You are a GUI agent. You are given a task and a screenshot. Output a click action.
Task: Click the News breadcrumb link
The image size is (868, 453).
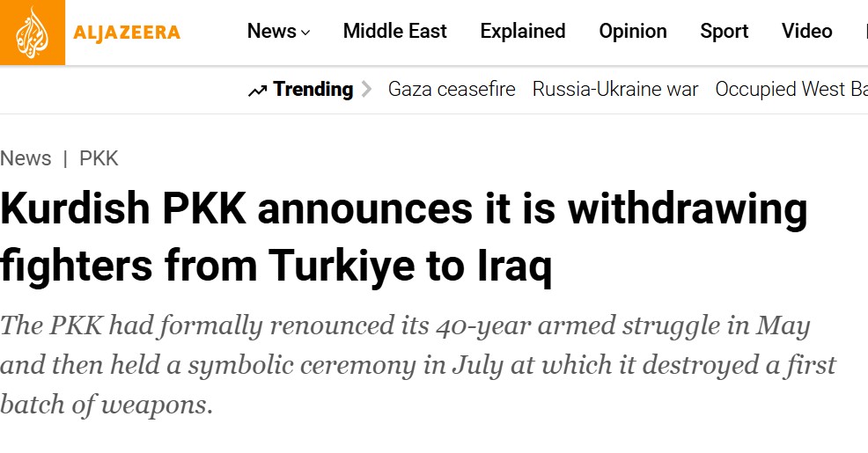click(x=26, y=158)
